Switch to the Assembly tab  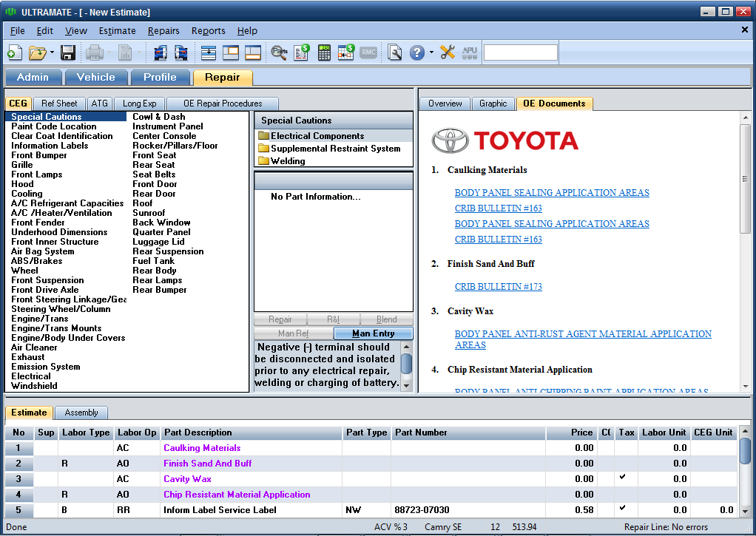point(81,413)
